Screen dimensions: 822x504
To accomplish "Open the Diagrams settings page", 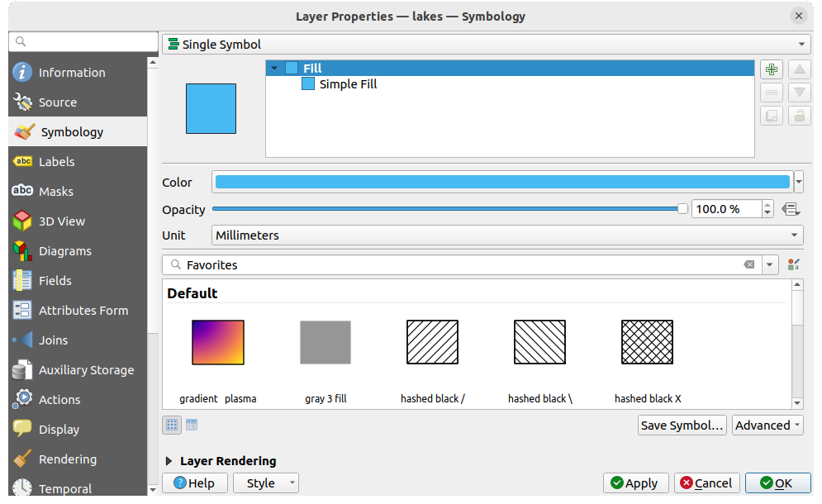I will (x=65, y=251).
